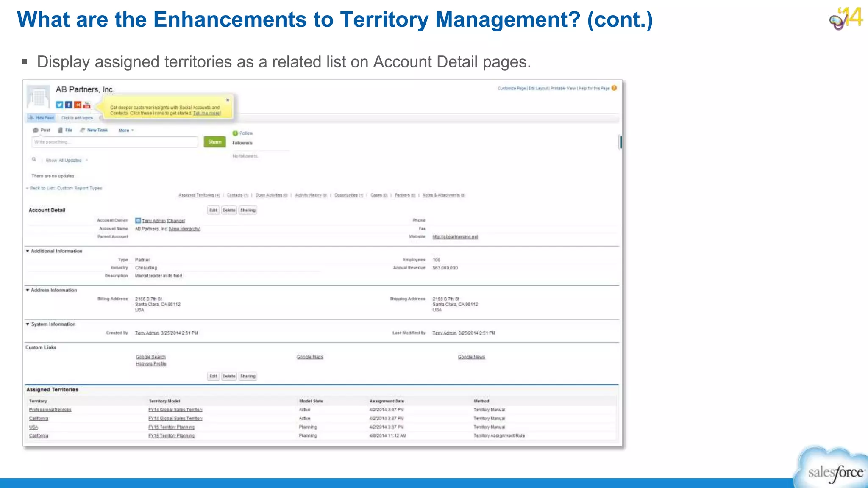Click the AB Partners account building image
868x488 pixels.
click(x=39, y=97)
